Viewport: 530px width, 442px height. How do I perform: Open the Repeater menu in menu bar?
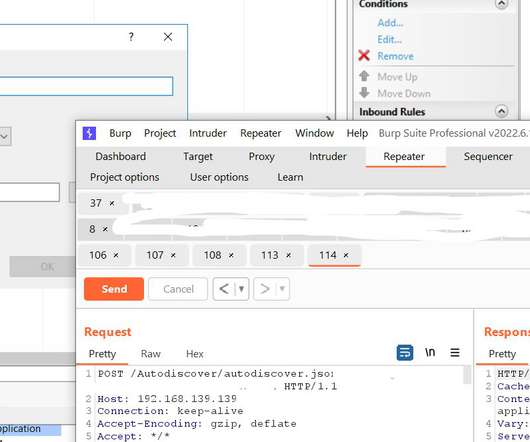point(261,133)
